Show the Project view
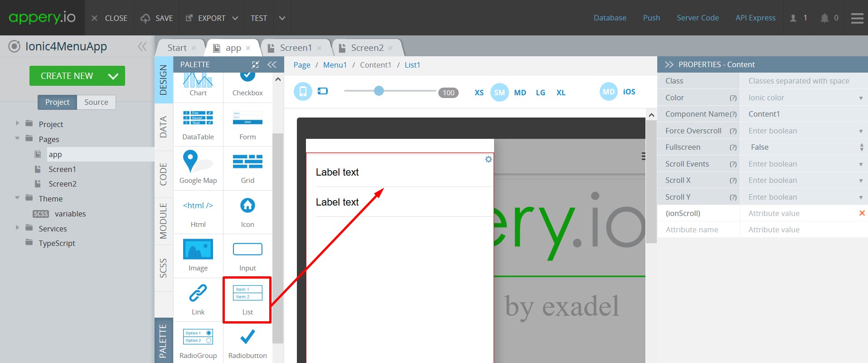Screen dimensions: 868x363 click(x=58, y=102)
